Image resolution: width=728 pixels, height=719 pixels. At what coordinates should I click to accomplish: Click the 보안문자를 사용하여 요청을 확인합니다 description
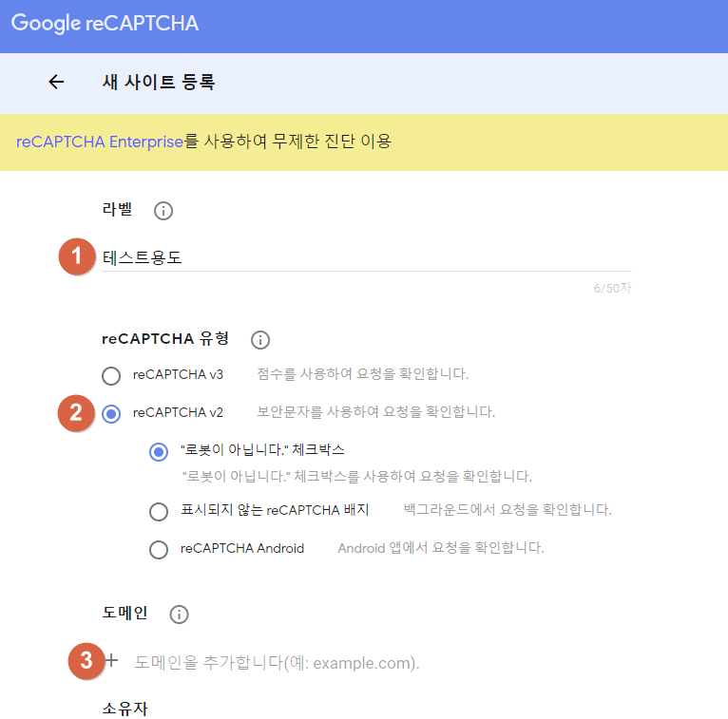coord(376,412)
